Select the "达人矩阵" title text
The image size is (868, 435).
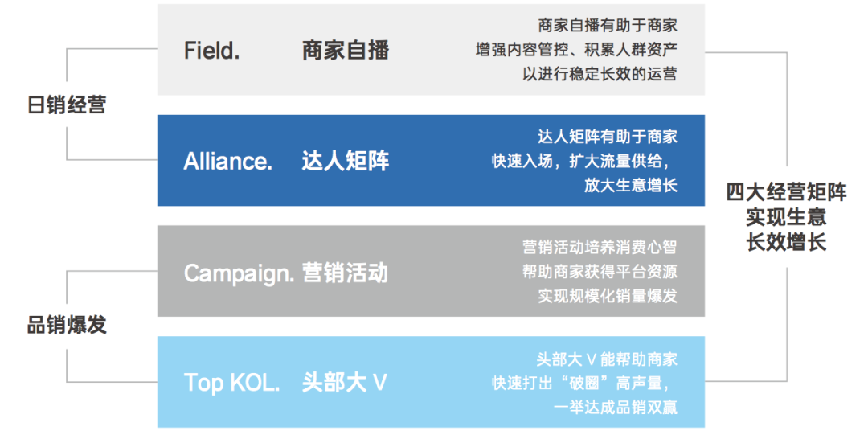[x=346, y=161]
